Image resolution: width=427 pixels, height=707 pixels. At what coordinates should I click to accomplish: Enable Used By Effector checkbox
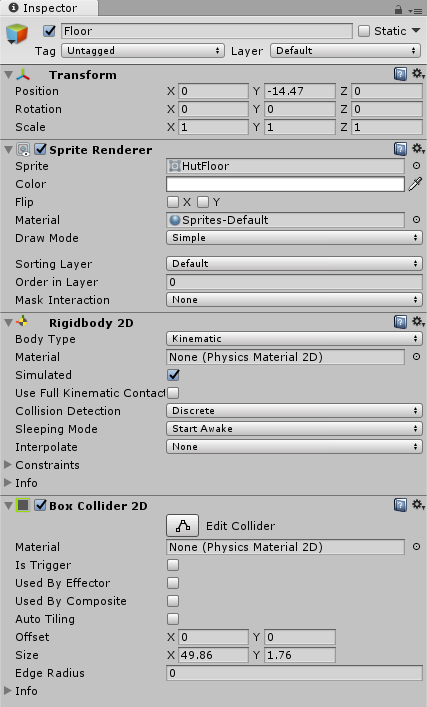(x=173, y=583)
